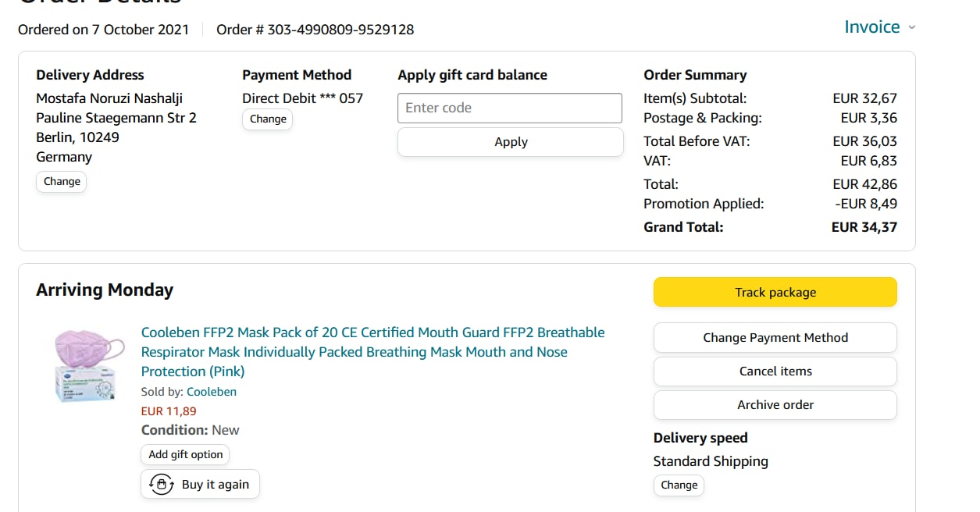Open the Invoice link
Viewport: 980px width, 512px height.
[x=871, y=27]
